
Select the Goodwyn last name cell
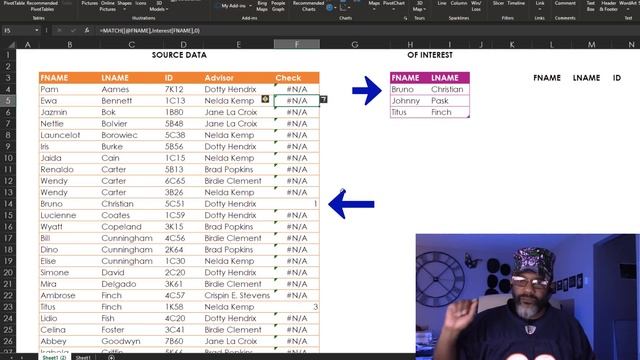131,341
